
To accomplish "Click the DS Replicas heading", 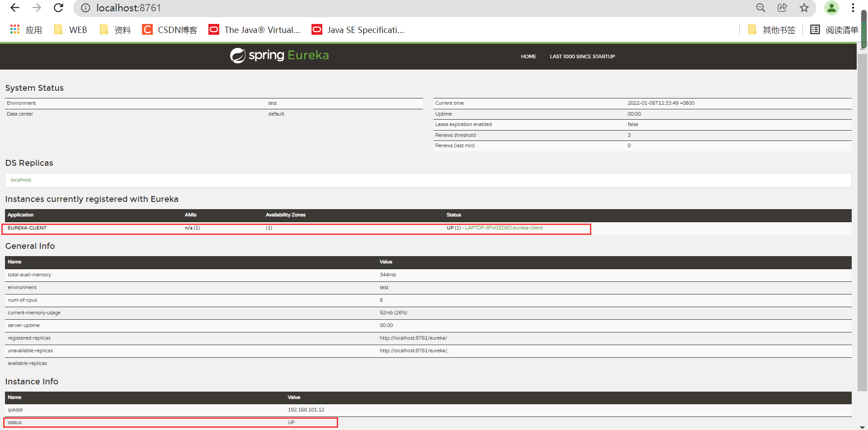I will pyautogui.click(x=29, y=163).
